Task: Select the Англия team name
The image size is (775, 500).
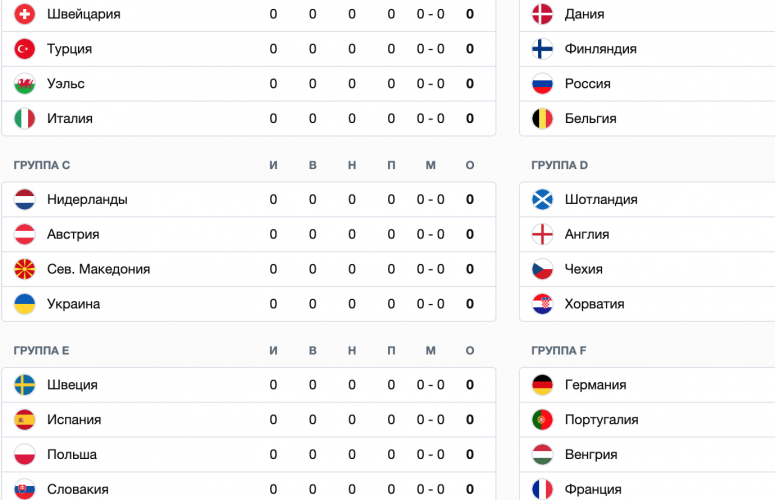Action: click(587, 234)
